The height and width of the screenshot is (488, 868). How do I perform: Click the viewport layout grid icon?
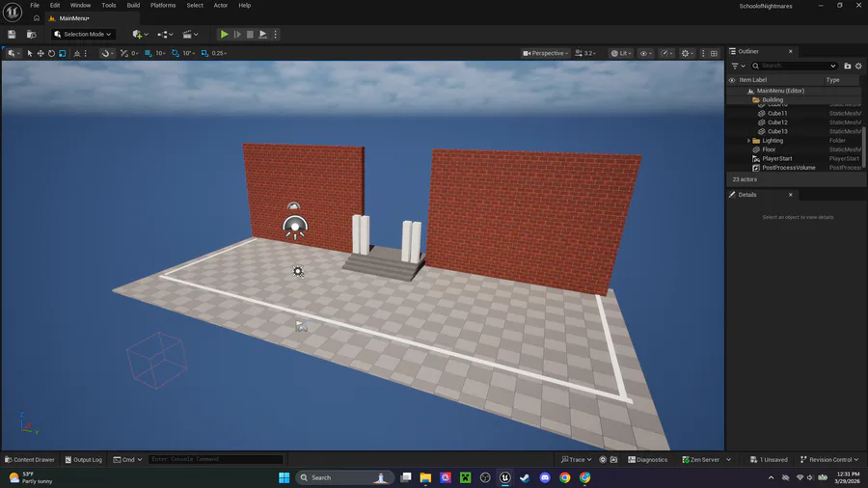pyautogui.click(x=714, y=53)
